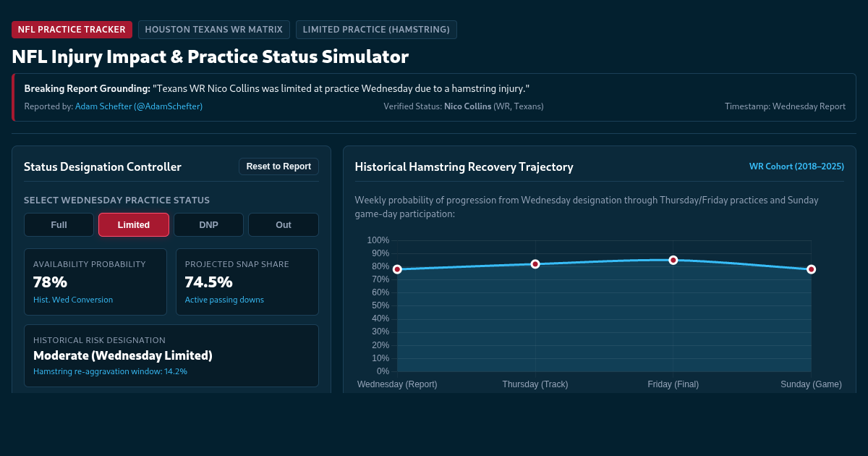The height and width of the screenshot is (456, 868).
Task: Click the Hist. Wed Conversion caption
Action: [x=73, y=300]
